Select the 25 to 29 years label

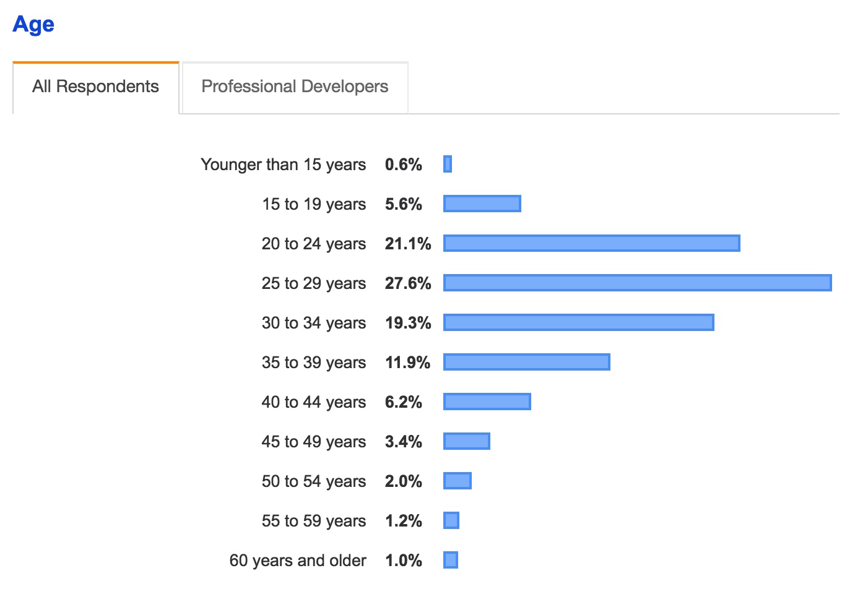pyautogui.click(x=313, y=283)
